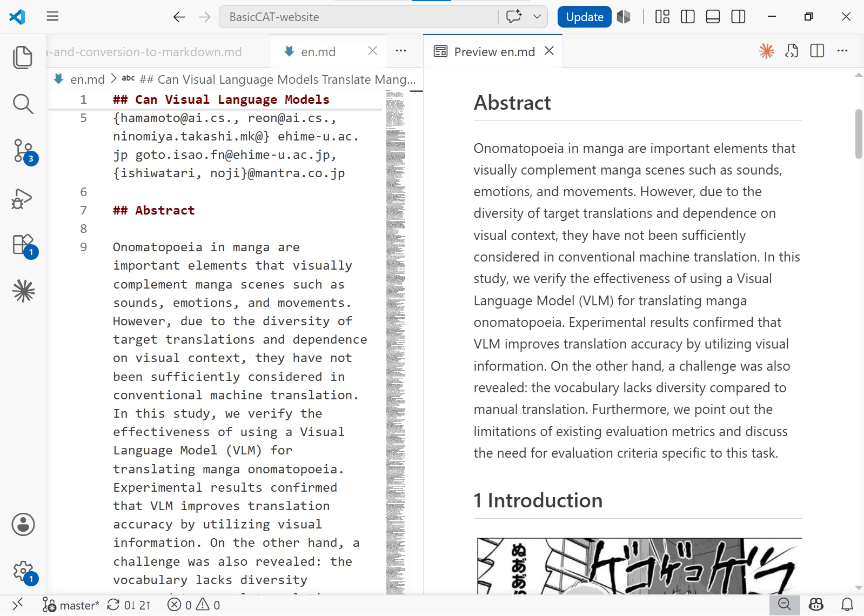The image size is (864, 616).
Task: Toggle the bottom panel visibility
Action: pyautogui.click(x=713, y=17)
